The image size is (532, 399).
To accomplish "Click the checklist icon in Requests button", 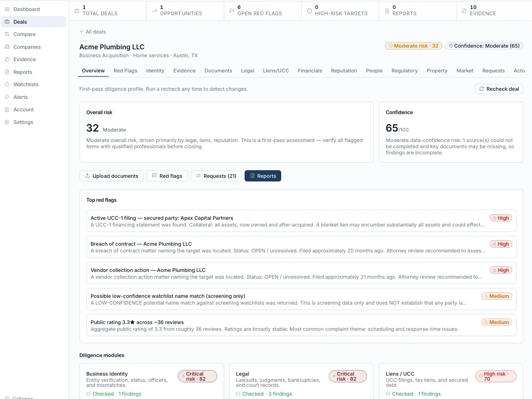I will 198,176.
